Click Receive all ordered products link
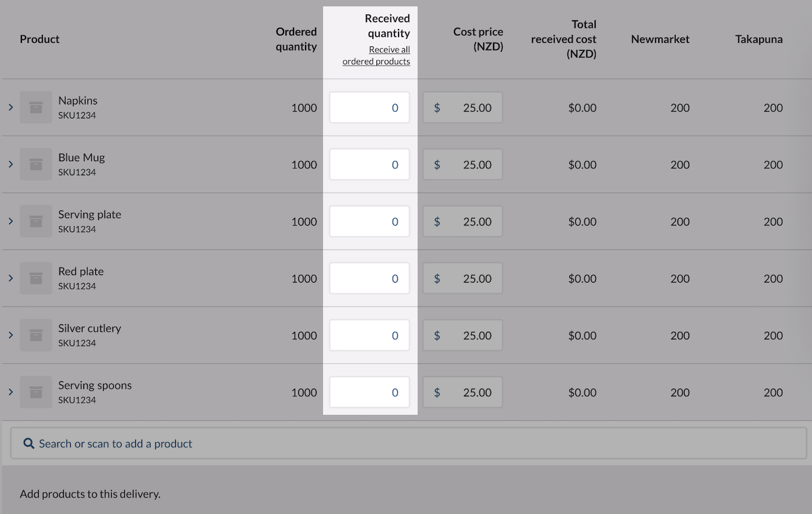Viewport: 812px width, 514px height. [376, 56]
